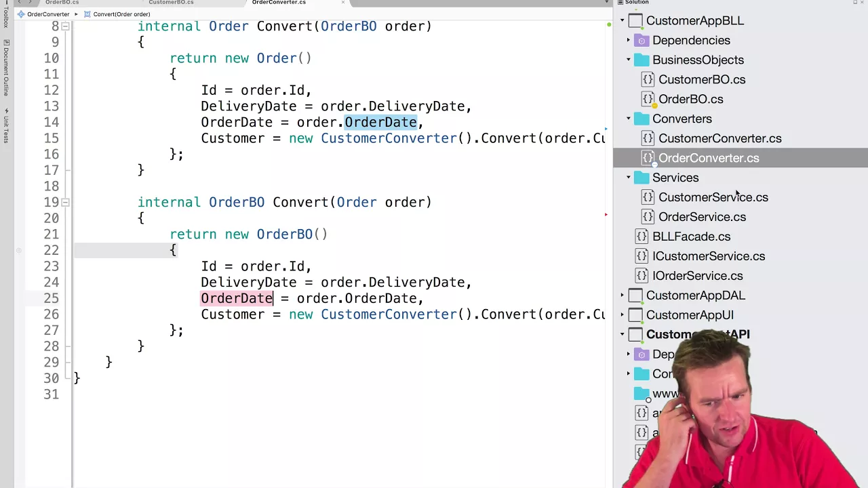
Task: Collapse the CustomerAppBLL project node
Action: point(622,21)
